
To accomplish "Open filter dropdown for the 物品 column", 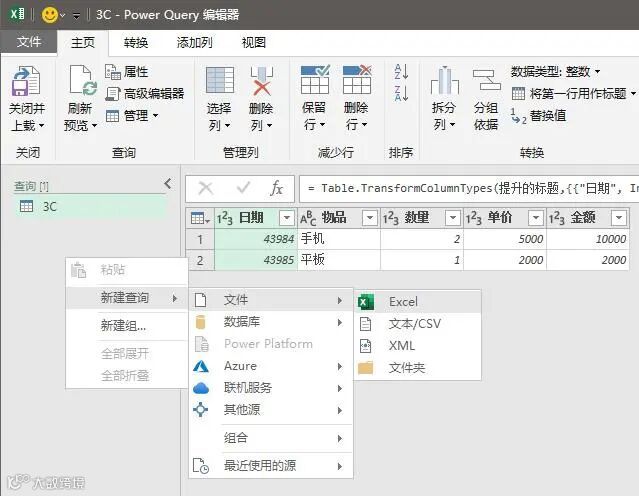I will [x=370, y=218].
